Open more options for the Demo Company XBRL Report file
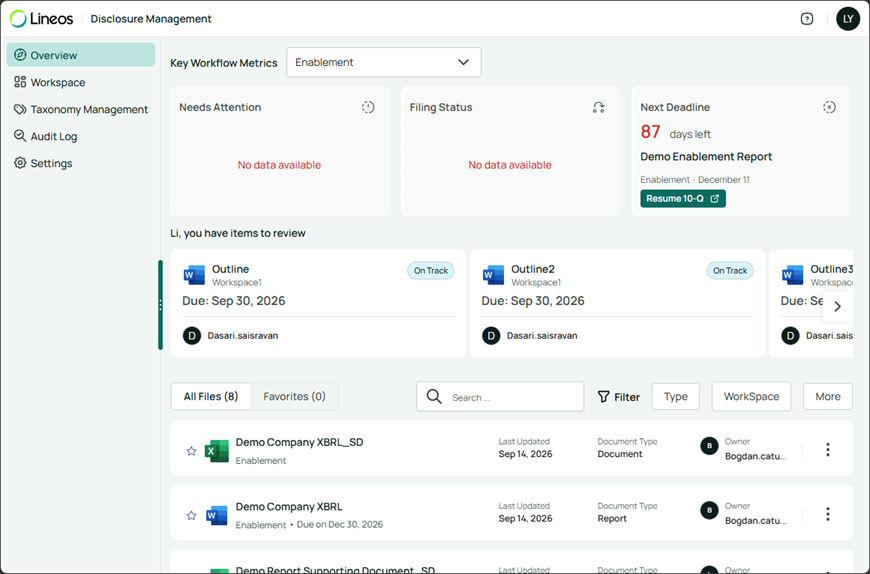This screenshot has height=574, width=870. click(x=827, y=514)
